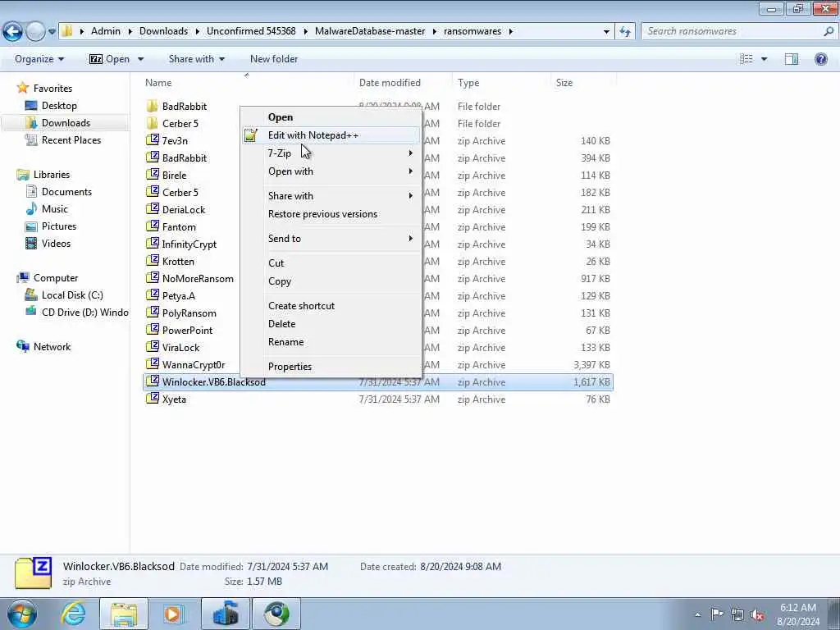Select Delete from context menu
This screenshot has width=840, height=630.
click(x=331, y=324)
